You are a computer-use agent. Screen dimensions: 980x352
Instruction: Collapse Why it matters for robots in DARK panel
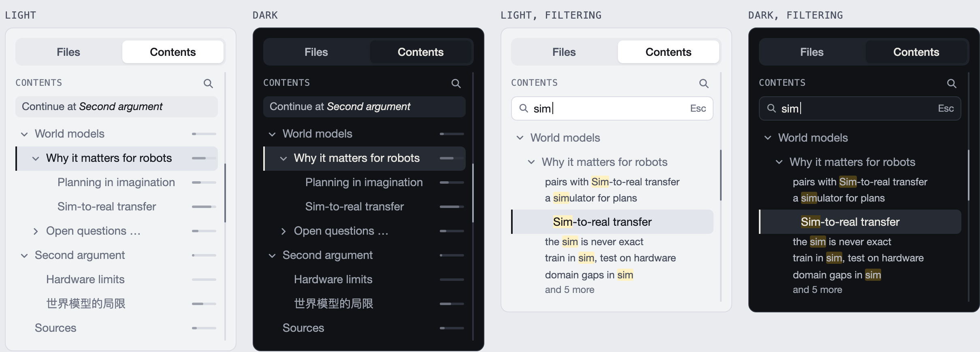(283, 158)
